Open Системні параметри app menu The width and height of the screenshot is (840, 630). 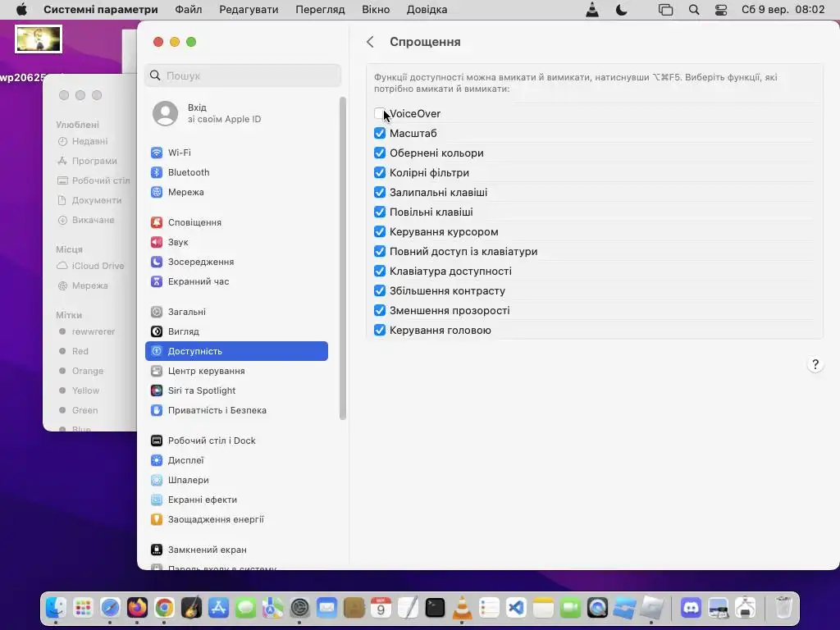pos(101,10)
